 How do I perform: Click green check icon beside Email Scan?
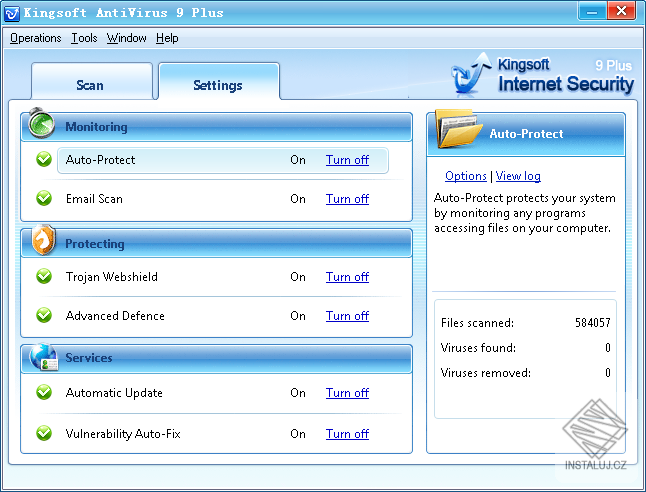click(44, 198)
